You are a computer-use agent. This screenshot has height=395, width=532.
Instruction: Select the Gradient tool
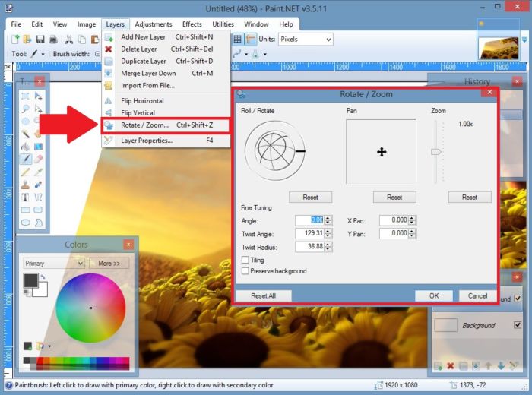coord(38,147)
